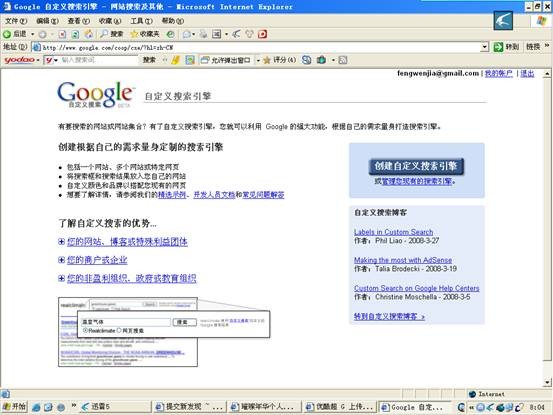The width and height of the screenshot is (553, 415).
Task: Click the Print icon in toolbar
Action: [203, 34]
